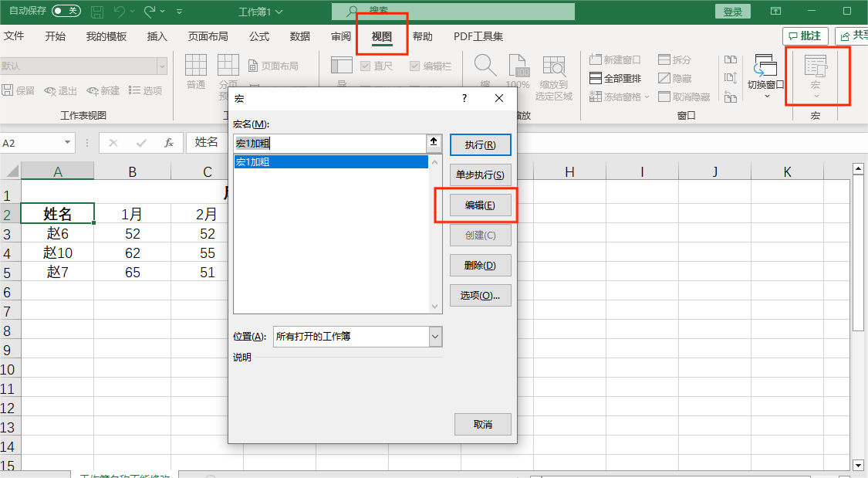The width and height of the screenshot is (868, 478).
Task: Click the Zoom to Selection (缩放到选定区域) icon
Action: pyautogui.click(x=553, y=69)
